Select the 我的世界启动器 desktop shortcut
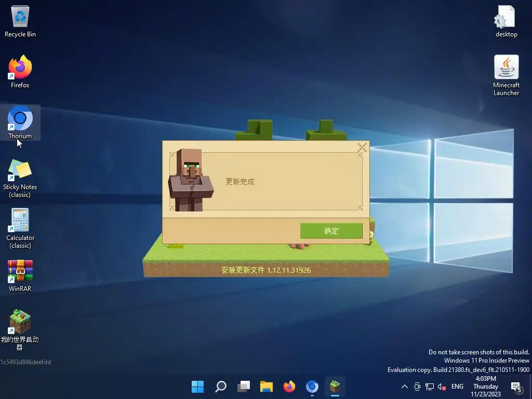 pos(20,330)
